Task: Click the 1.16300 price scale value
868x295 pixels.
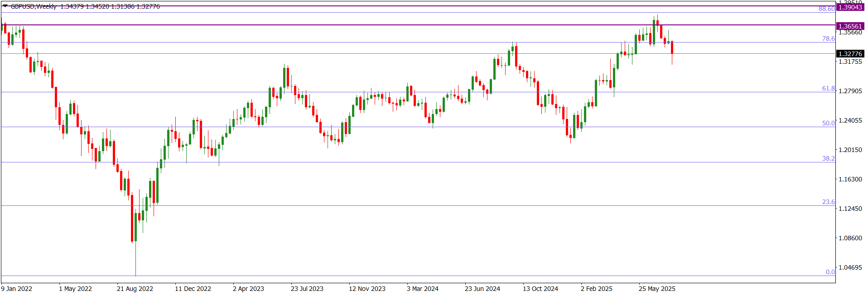Action: click(850, 179)
